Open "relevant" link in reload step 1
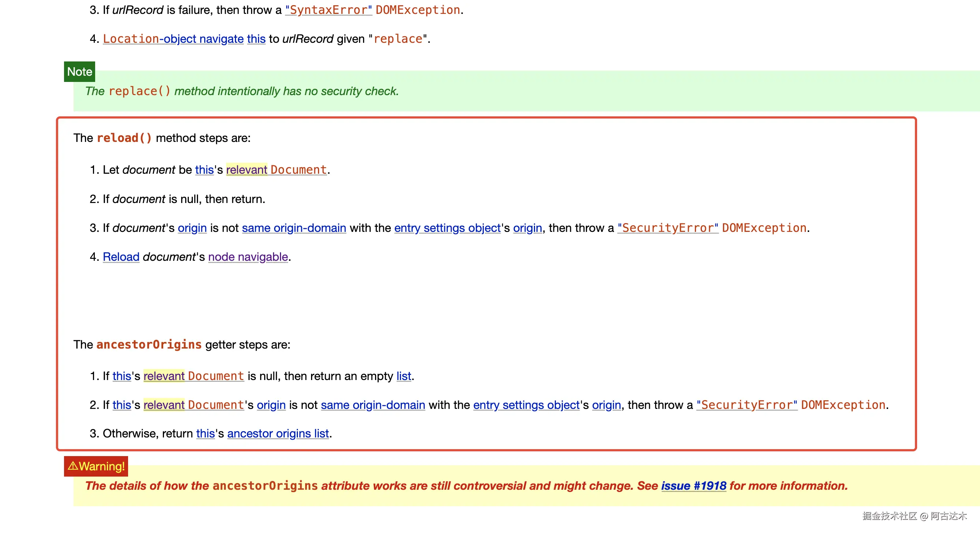This screenshot has height=534, width=980. [x=247, y=170]
